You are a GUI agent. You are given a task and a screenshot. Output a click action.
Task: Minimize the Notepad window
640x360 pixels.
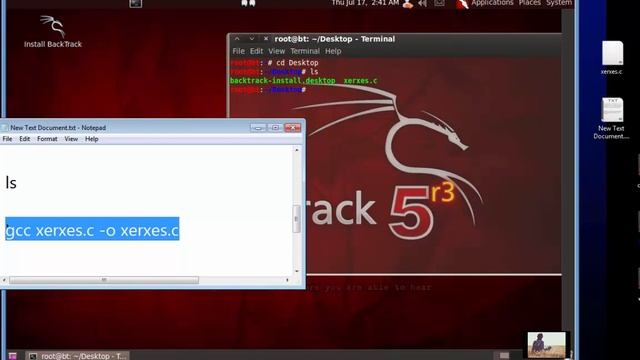[258, 127]
